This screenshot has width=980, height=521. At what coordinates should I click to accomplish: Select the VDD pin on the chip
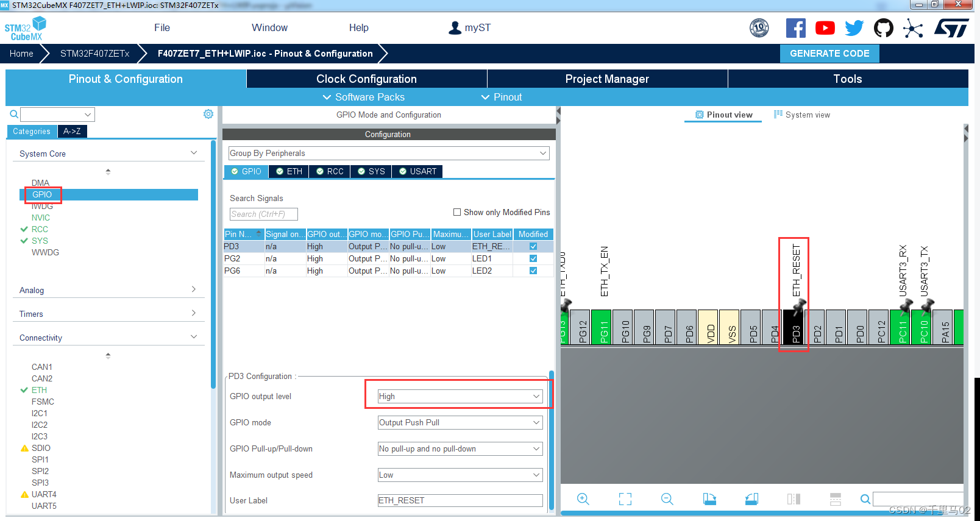[x=708, y=327]
